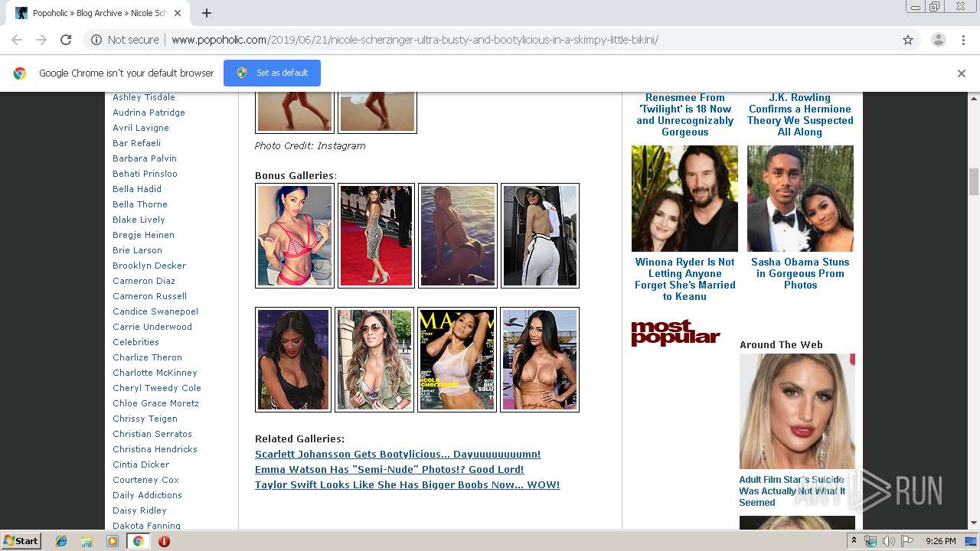Open the Charlize Theron sidebar link
This screenshot has width=980, height=551.
point(147,357)
